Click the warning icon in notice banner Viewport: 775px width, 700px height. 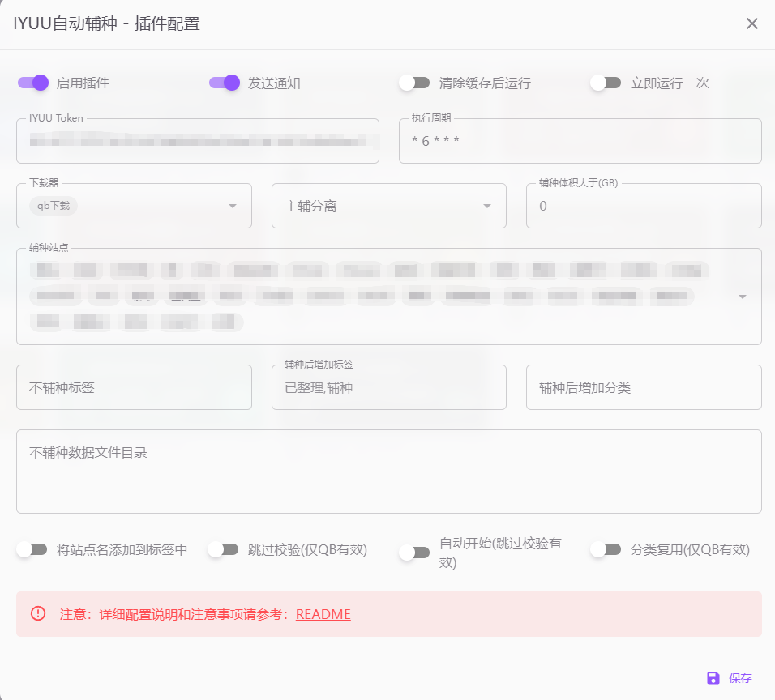pyautogui.click(x=38, y=613)
